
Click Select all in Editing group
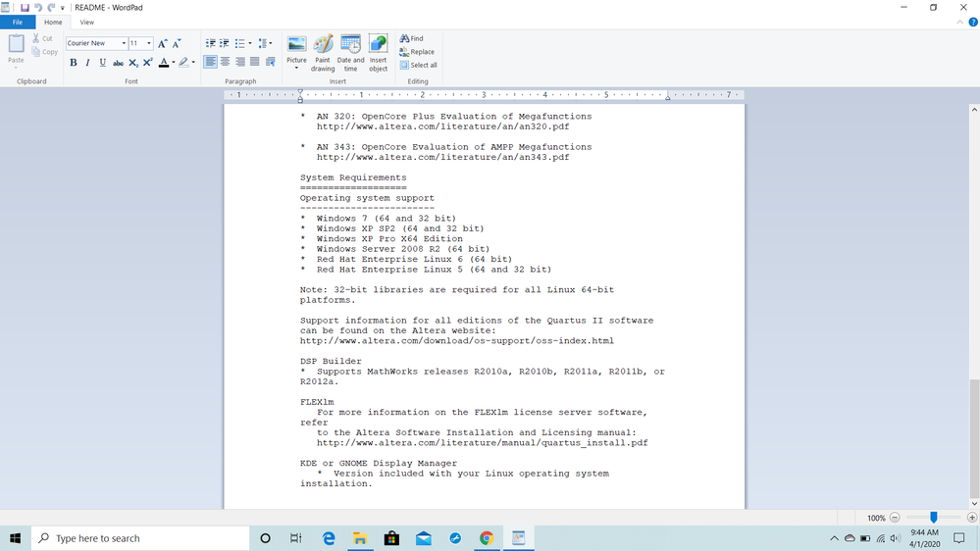[419, 65]
